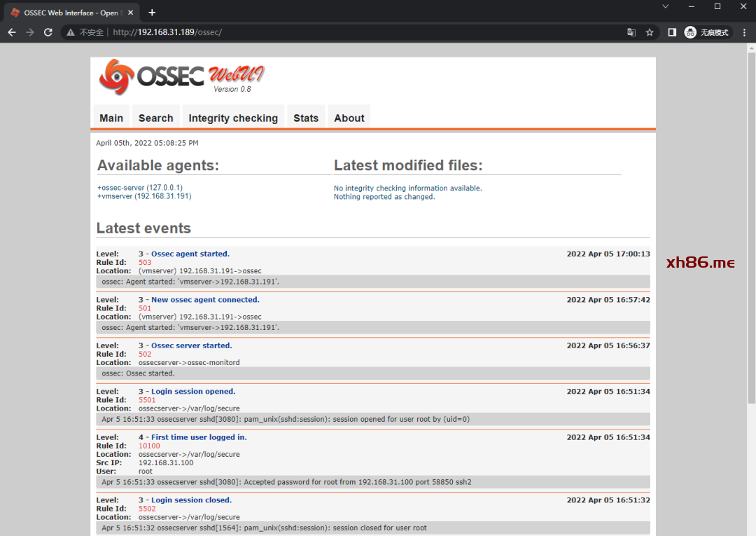The width and height of the screenshot is (756, 536).
Task: Click the browser back arrow
Action: click(12, 32)
